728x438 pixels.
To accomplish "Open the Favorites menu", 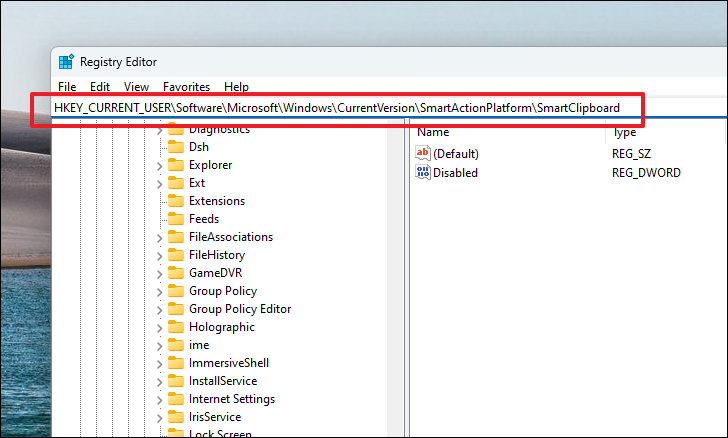I will coord(186,87).
